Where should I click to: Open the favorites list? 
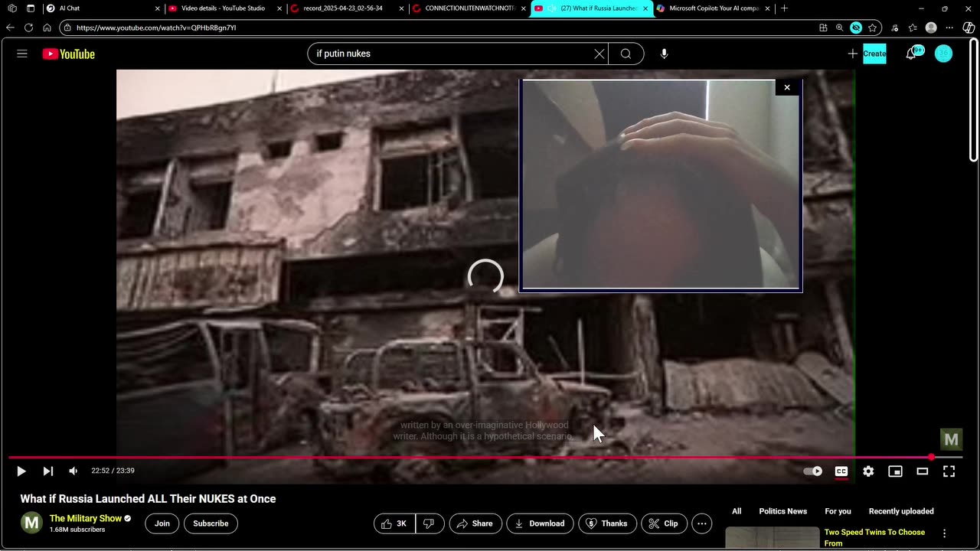tap(913, 28)
